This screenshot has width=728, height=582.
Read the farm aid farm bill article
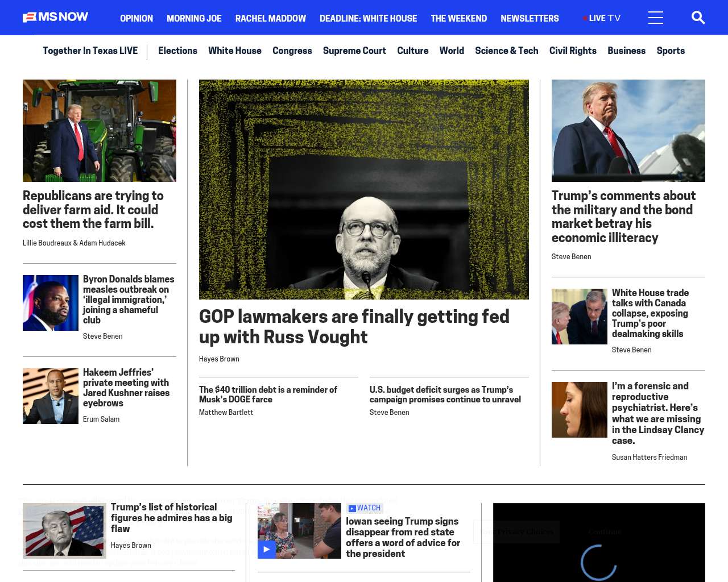coord(93,210)
